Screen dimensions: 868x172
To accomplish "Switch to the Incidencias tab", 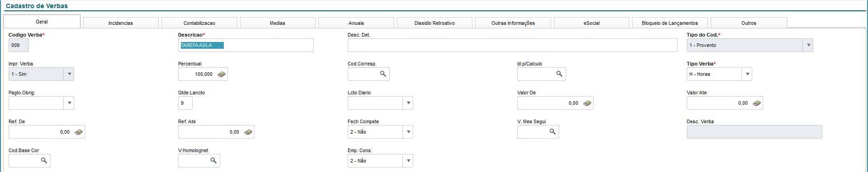I will 121,23.
